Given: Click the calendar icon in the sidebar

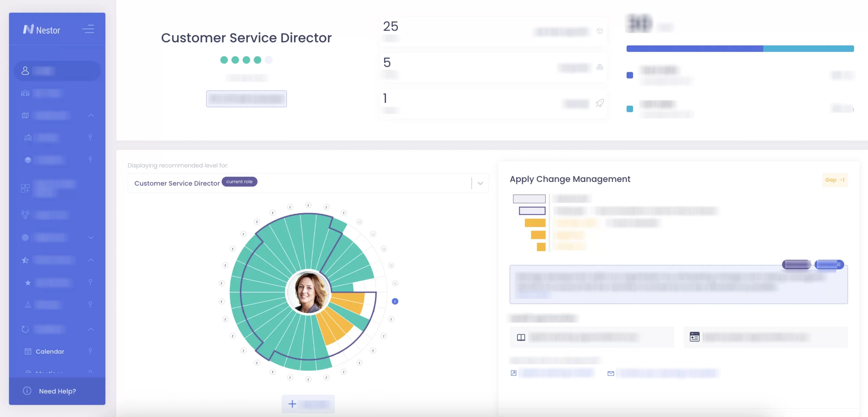Looking at the screenshot, I should [28, 351].
